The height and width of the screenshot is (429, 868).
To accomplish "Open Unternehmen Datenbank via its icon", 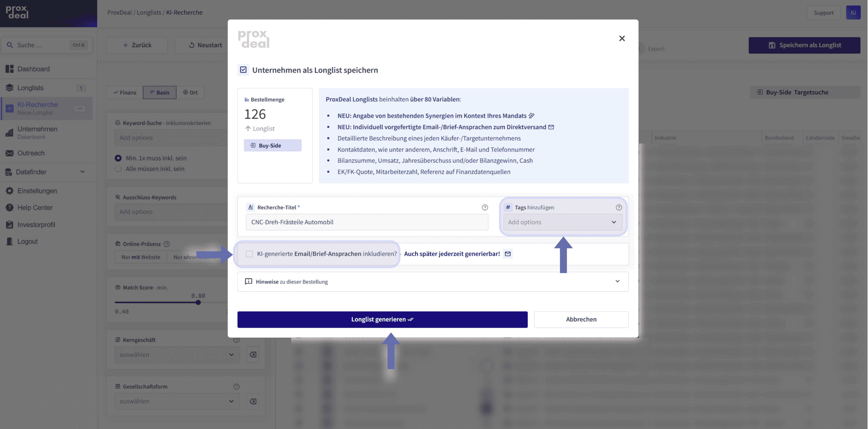I will [x=9, y=133].
